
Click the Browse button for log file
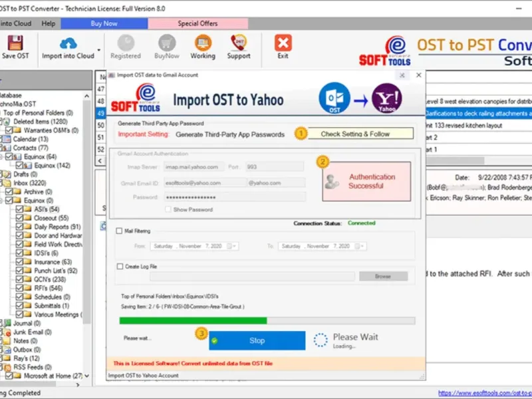tap(384, 277)
